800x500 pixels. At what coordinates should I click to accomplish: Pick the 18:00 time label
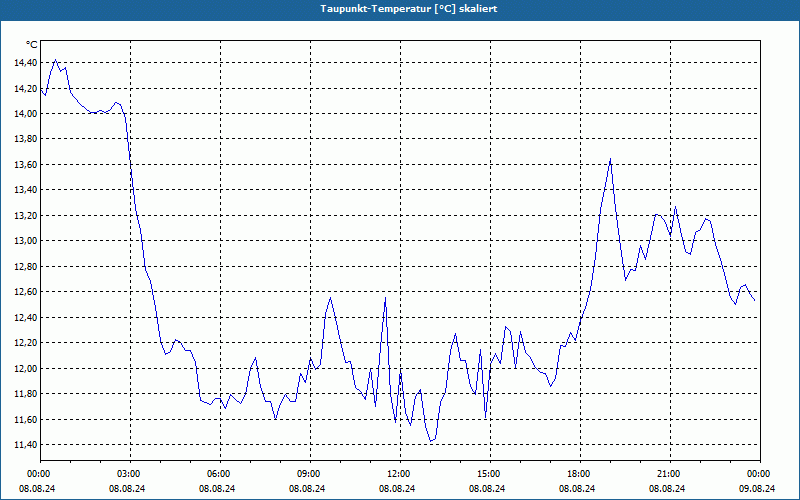click(x=578, y=474)
